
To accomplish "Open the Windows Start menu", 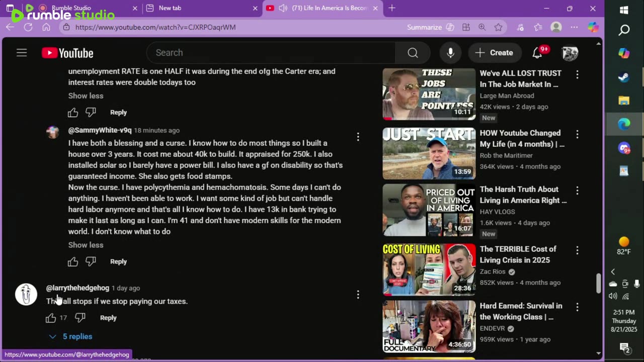I will click(x=624, y=10).
